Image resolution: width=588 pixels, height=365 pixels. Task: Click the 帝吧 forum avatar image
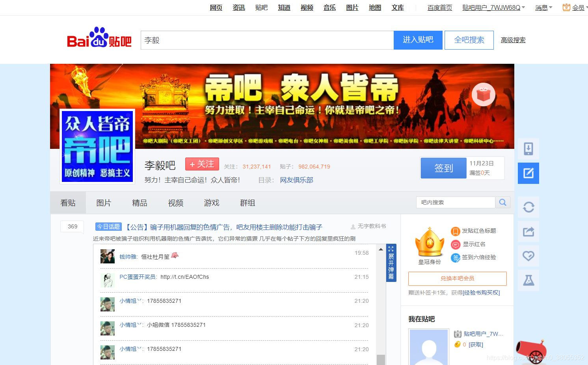click(97, 146)
